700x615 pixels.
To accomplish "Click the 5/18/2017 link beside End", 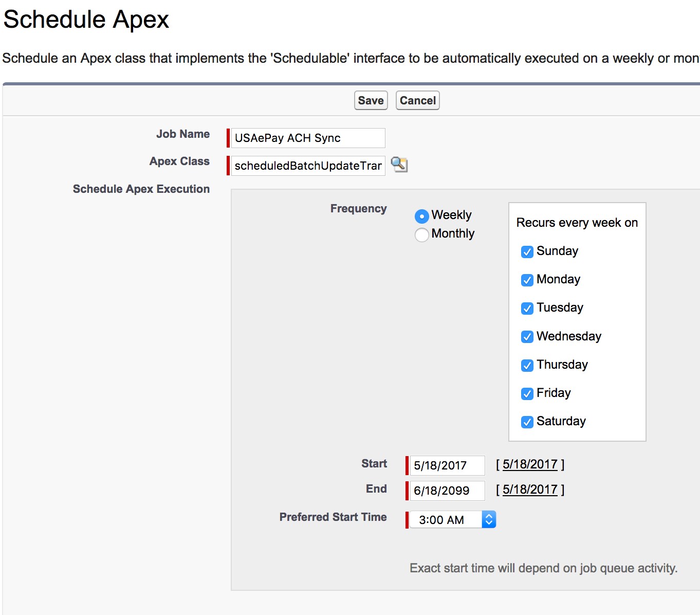I will (x=529, y=490).
